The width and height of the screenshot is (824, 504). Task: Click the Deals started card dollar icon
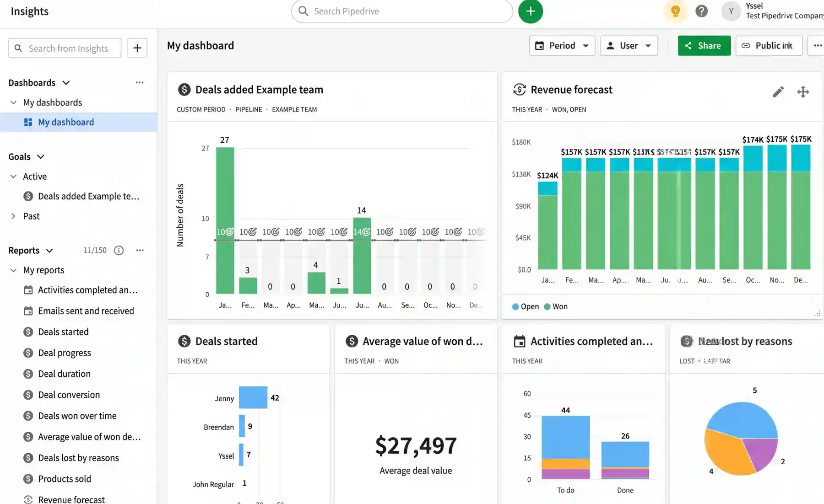[x=184, y=341]
